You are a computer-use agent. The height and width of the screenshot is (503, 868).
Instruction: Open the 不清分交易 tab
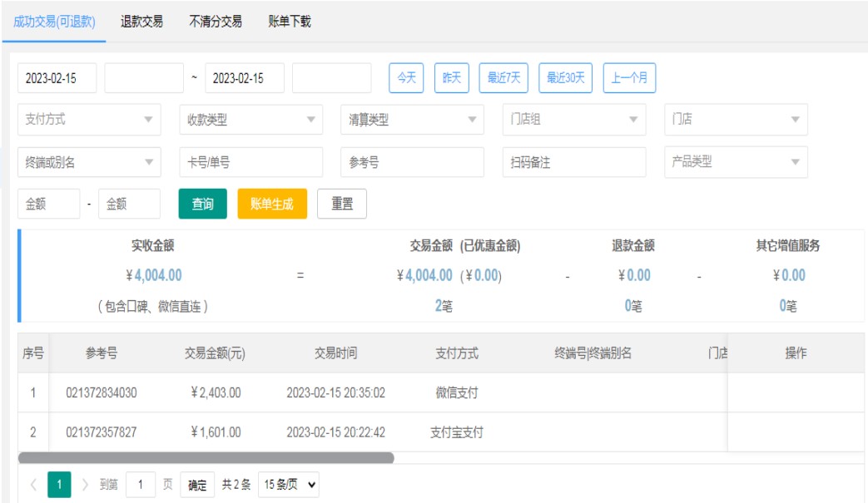216,22
